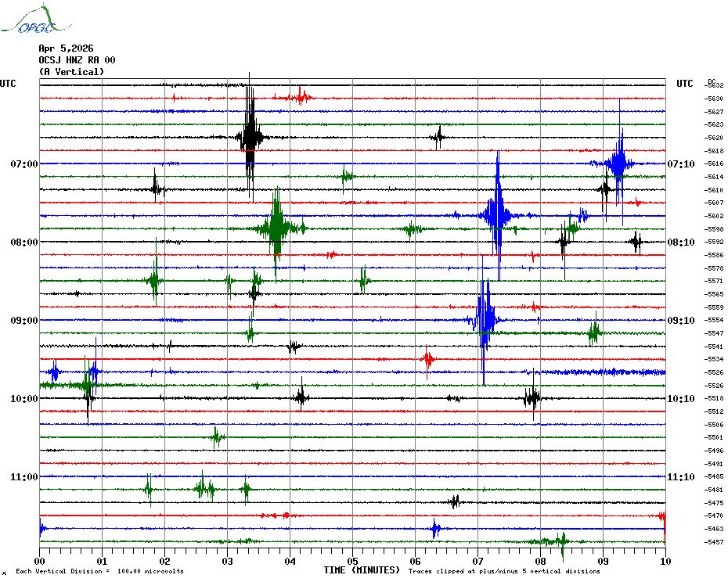Select the 10:10 time label on right
The height and width of the screenshot is (582, 728).
point(681,399)
